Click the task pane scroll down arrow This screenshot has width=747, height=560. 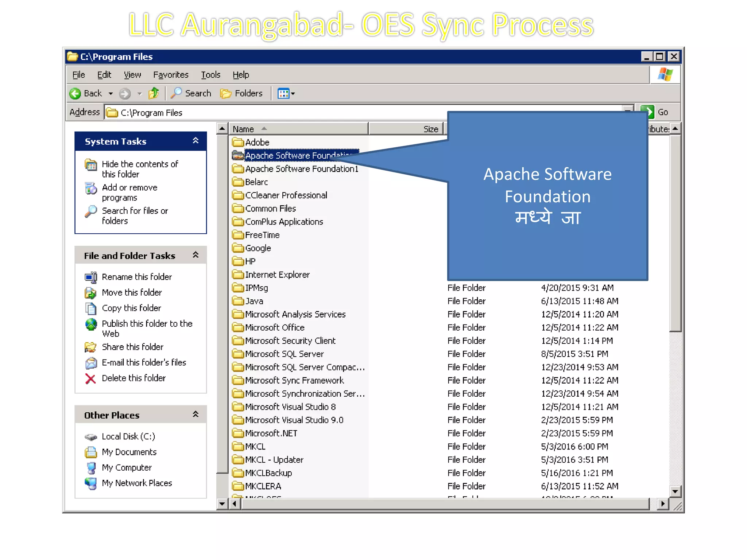[x=222, y=504]
